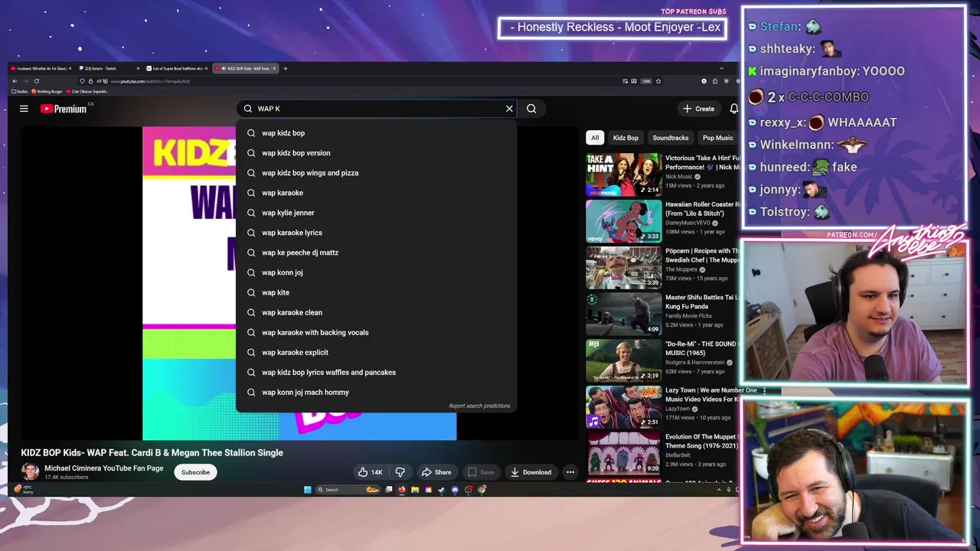Click the browser back arrow
Image resolution: width=980 pixels, height=551 pixels.
(15, 81)
